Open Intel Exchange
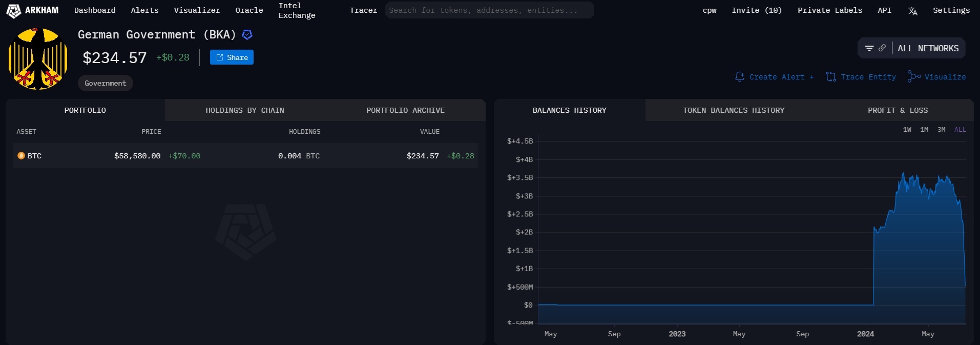 [297, 10]
